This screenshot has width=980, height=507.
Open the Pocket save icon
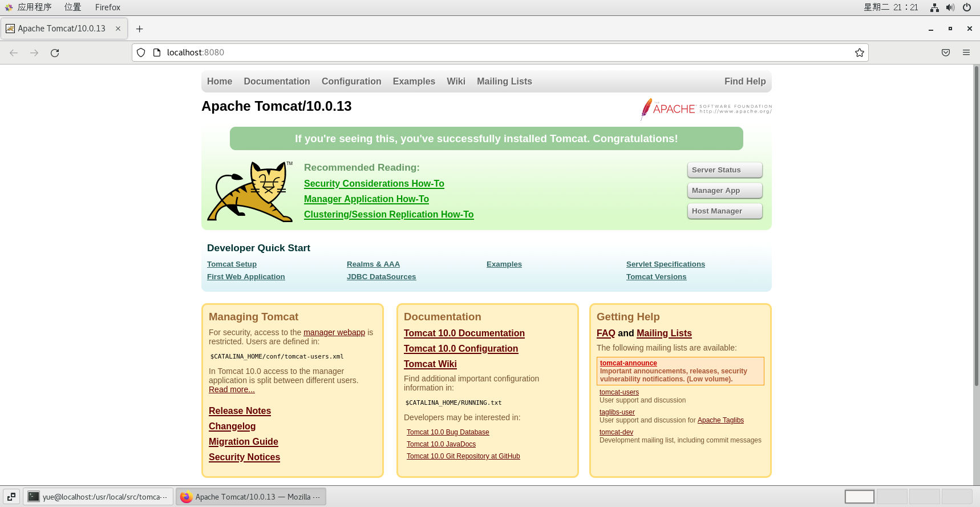946,53
